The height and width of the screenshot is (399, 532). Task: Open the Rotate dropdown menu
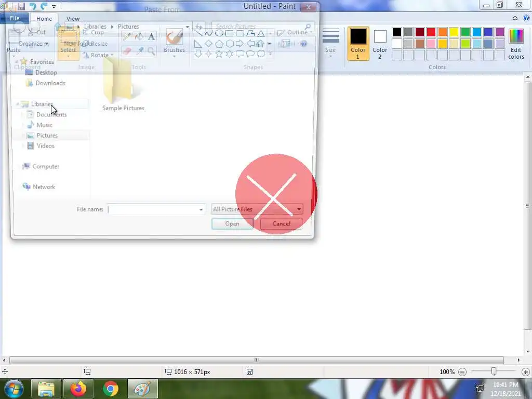tap(98, 55)
